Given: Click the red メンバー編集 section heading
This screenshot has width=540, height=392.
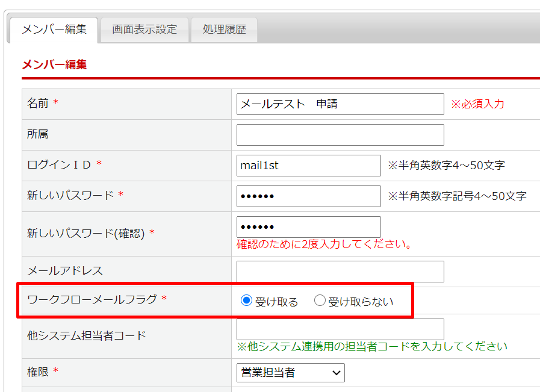Looking at the screenshot, I should 54,64.
